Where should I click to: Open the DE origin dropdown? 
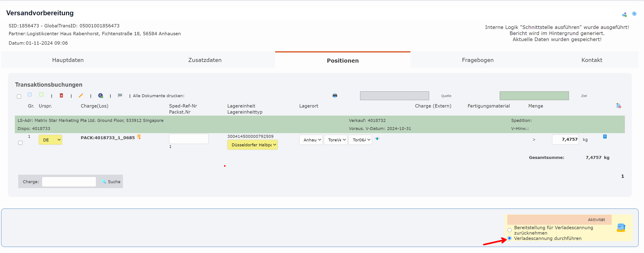pos(50,140)
